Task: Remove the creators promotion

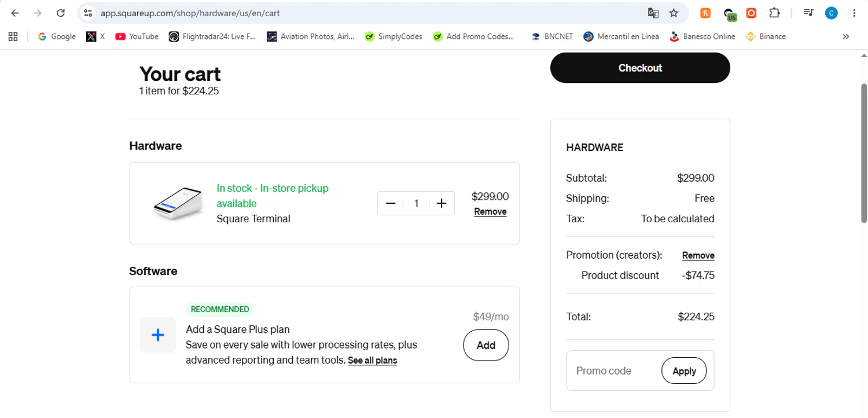Action: [698, 256]
